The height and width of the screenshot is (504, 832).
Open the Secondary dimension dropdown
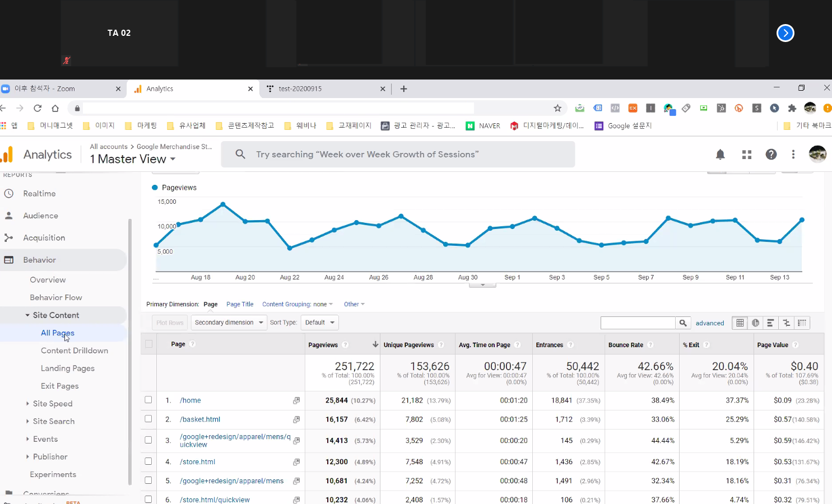(229, 323)
